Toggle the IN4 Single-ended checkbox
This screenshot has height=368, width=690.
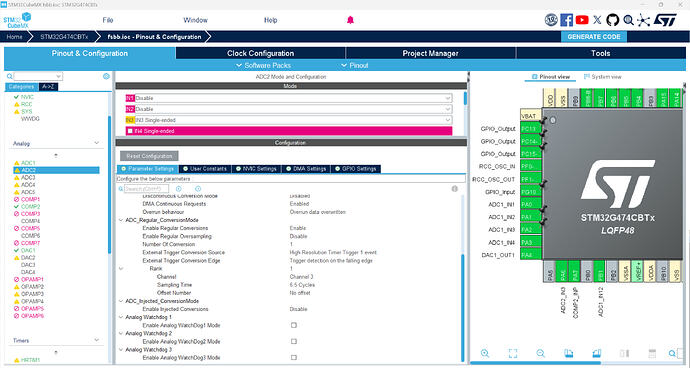point(130,131)
